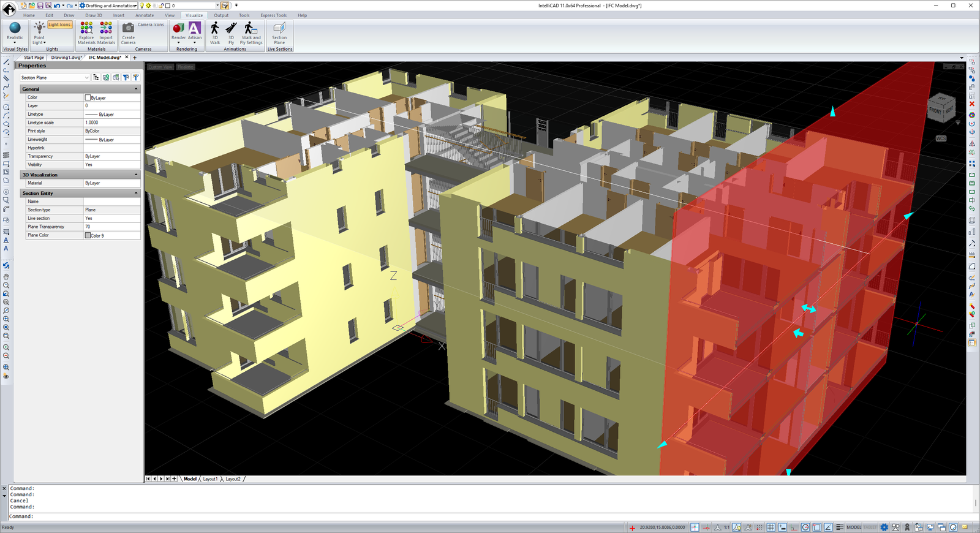
Task: Click the Pan hand tool in left toolbar
Action: tap(6, 277)
